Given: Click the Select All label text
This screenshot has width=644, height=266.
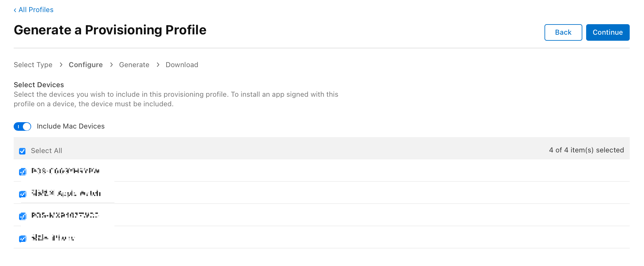Looking at the screenshot, I should pyautogui.click(x=46, y=151).
